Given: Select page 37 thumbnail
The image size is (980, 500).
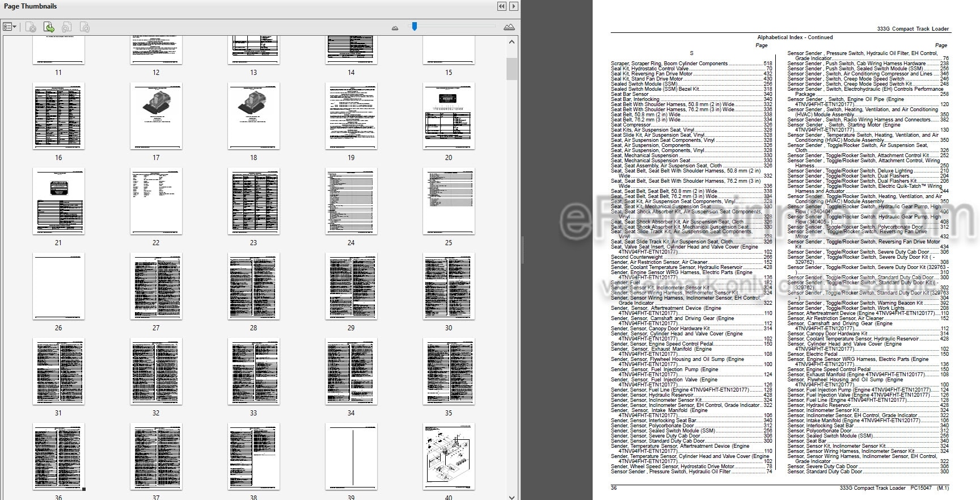Looking at the screenshot, I should 156,456.
